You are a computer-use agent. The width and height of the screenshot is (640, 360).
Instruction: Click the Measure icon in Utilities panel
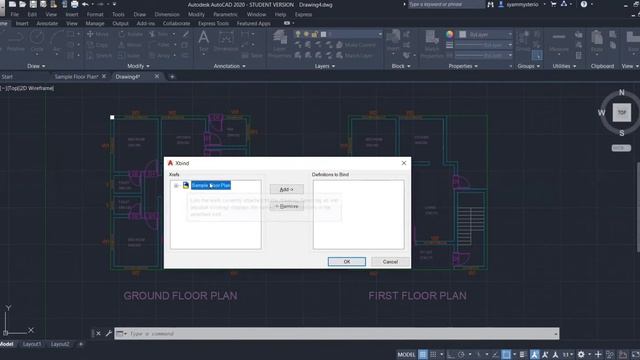coord(559,41)
